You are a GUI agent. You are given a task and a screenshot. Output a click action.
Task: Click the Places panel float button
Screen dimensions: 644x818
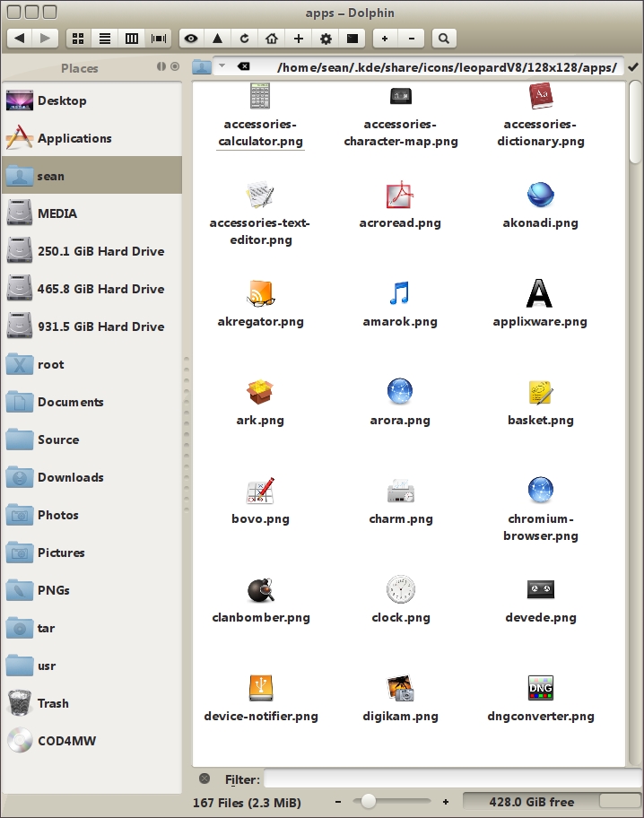pyautogui.click(x=161, y=66)
